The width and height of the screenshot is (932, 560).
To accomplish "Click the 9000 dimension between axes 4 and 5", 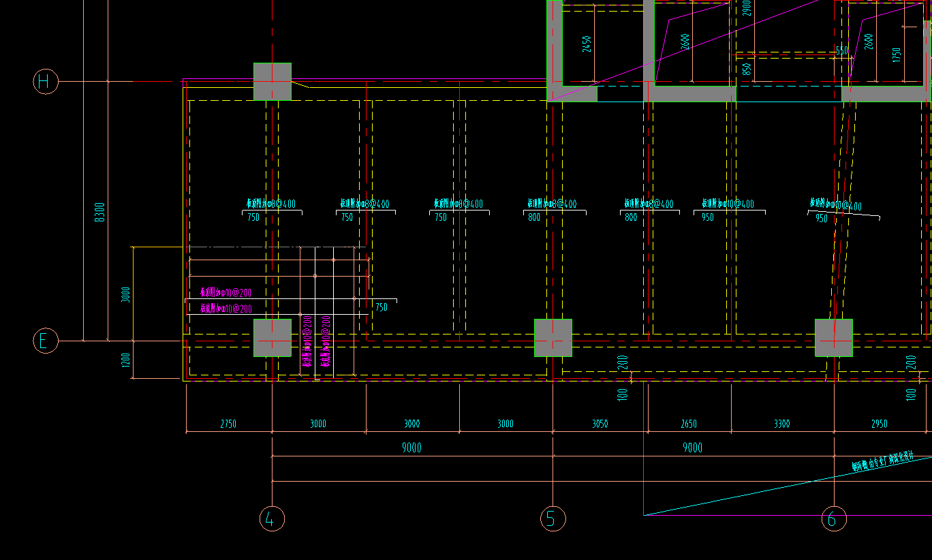I will (411, 448).
